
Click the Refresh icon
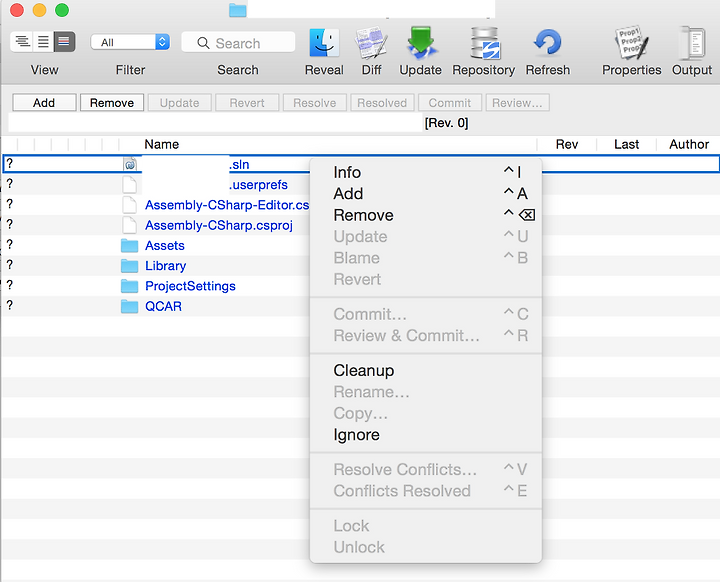(x=548, y=43)
